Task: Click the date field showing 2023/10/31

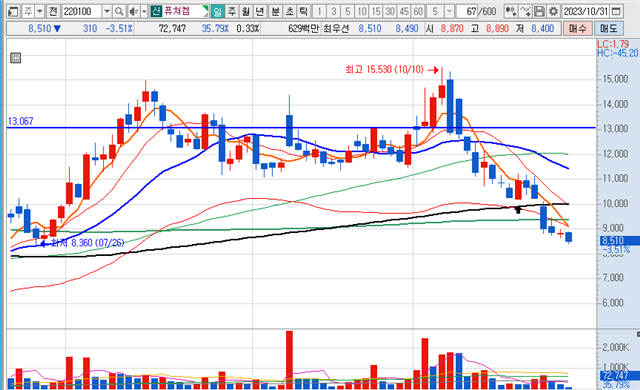Action: pos(586,11)
